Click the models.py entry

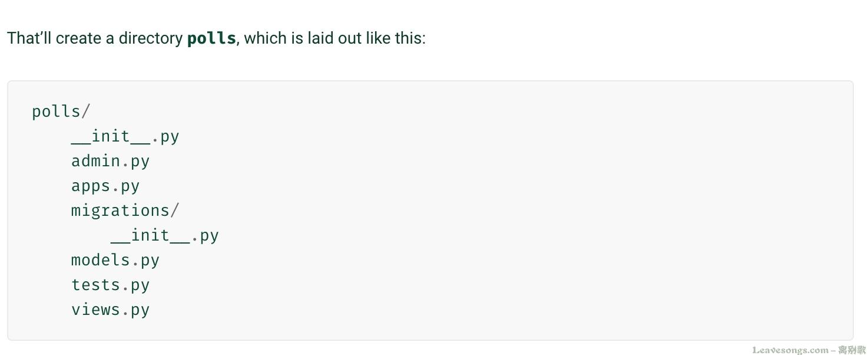point(115,260)
